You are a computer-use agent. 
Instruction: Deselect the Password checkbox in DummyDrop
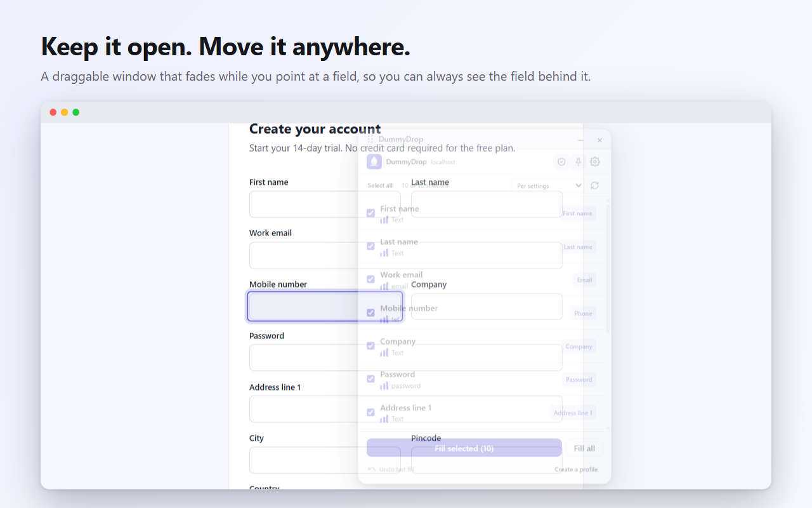[371, 379]
